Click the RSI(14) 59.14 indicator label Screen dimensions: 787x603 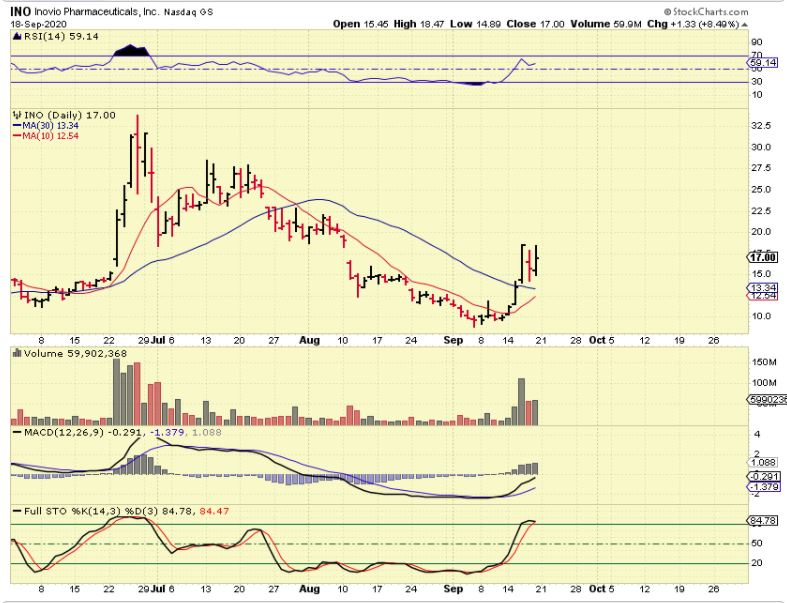61,36
